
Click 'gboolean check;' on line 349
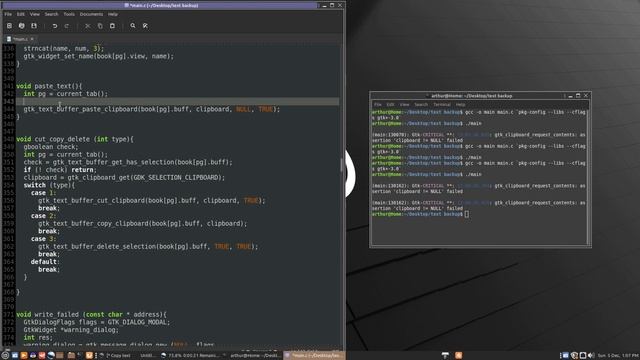51,147
